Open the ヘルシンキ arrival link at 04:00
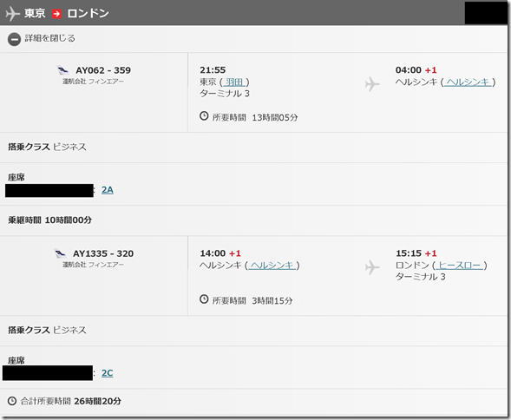This screenshot has height=420, width=511. coord(468,82)
